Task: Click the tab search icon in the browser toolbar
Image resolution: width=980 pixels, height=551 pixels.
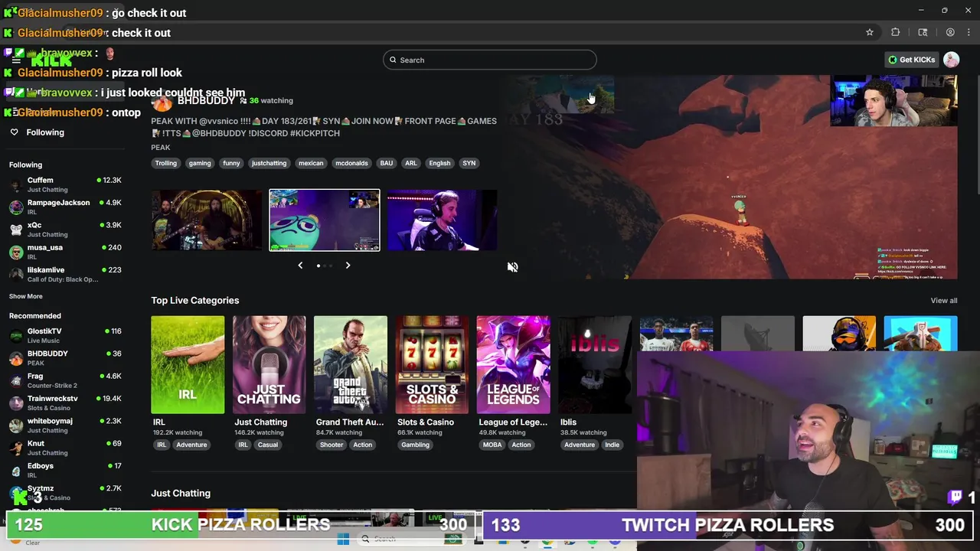Action: coord(923,32)
